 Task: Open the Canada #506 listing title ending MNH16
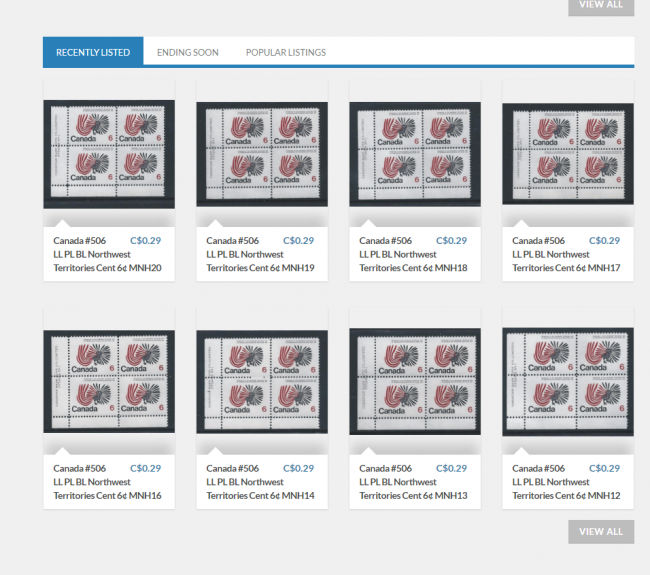107,482
